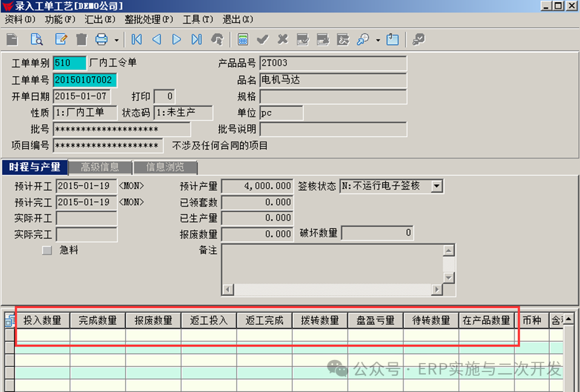580x392 pixels.
Task: Jump to the first record arrow
Action: (137, 40)
